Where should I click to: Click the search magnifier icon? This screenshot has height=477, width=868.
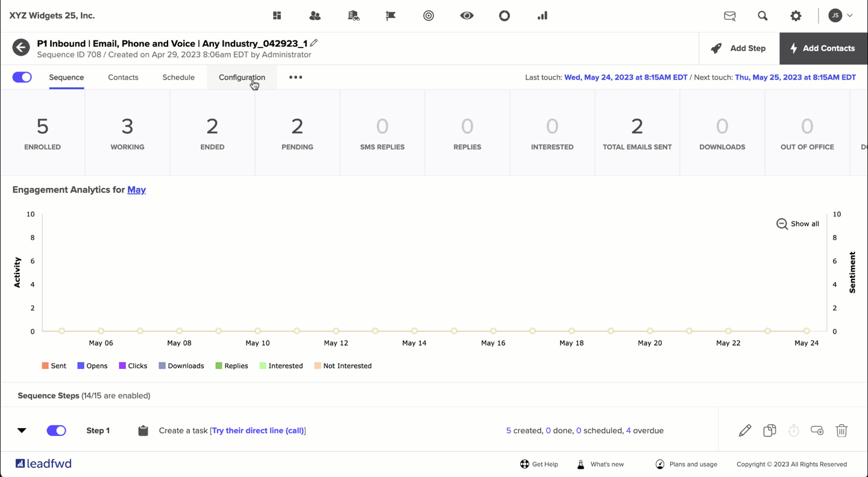coord(763,16)
